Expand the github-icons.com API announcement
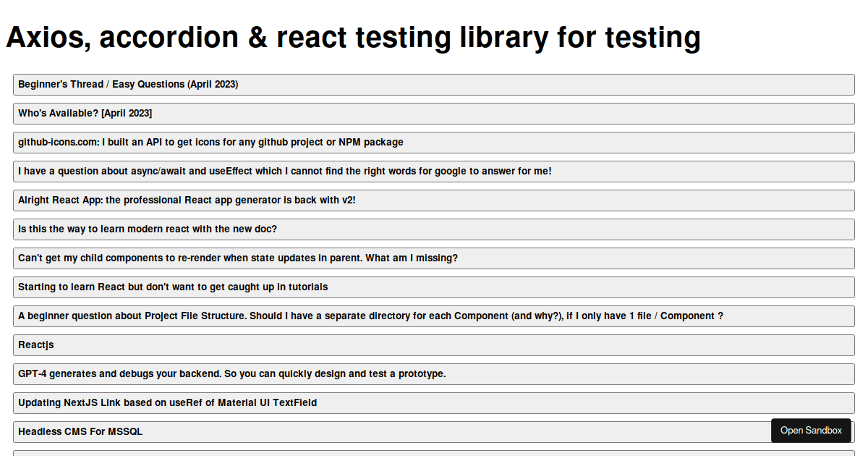This screenshot has height=456, width=868. click(434, 142)
